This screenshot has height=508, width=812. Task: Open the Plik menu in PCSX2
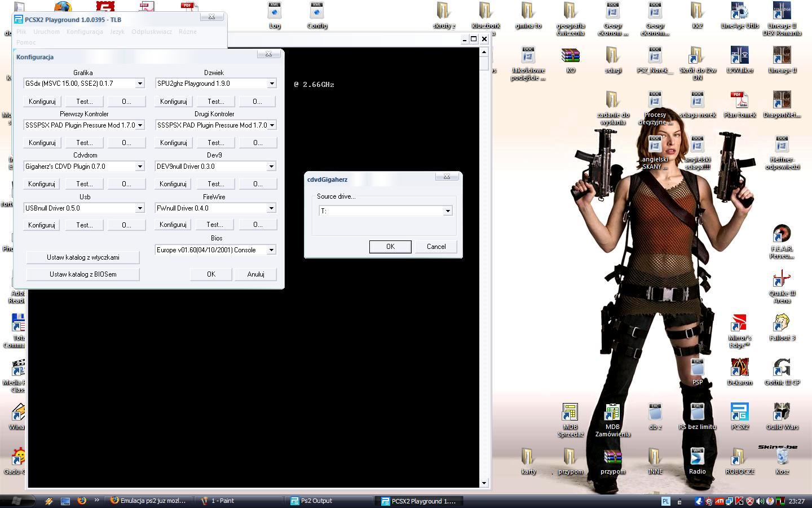[x=21, y=32]
